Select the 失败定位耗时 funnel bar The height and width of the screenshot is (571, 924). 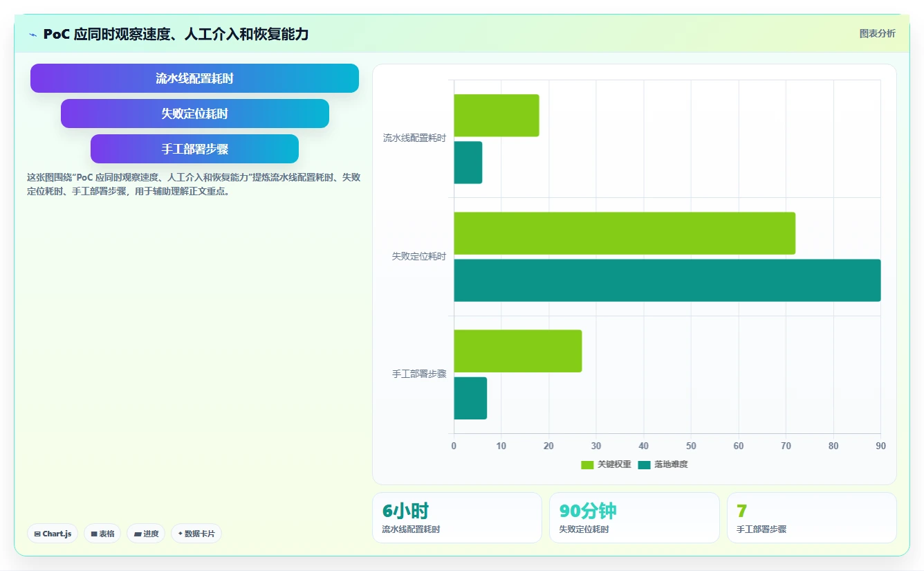point(194,114)
